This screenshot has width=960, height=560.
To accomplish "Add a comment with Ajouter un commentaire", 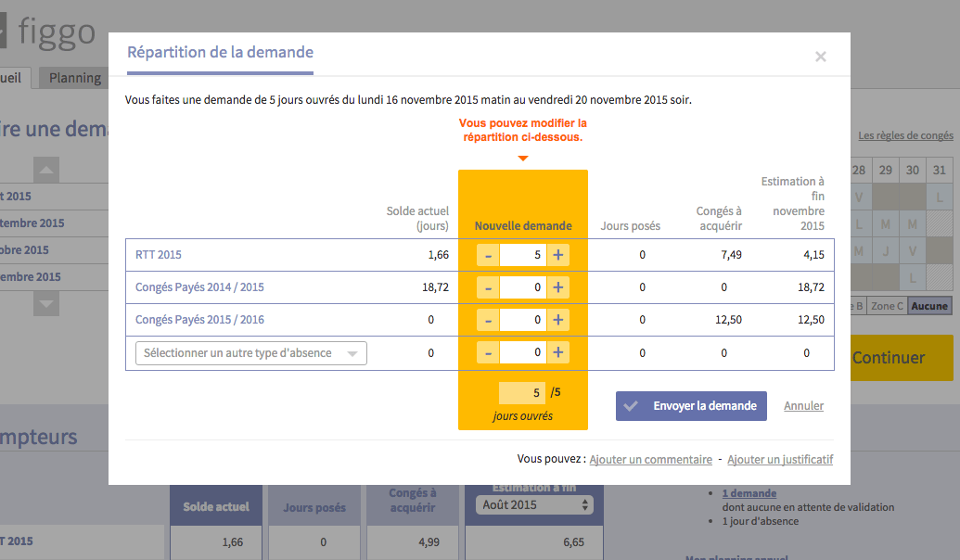I will (651, 460).
